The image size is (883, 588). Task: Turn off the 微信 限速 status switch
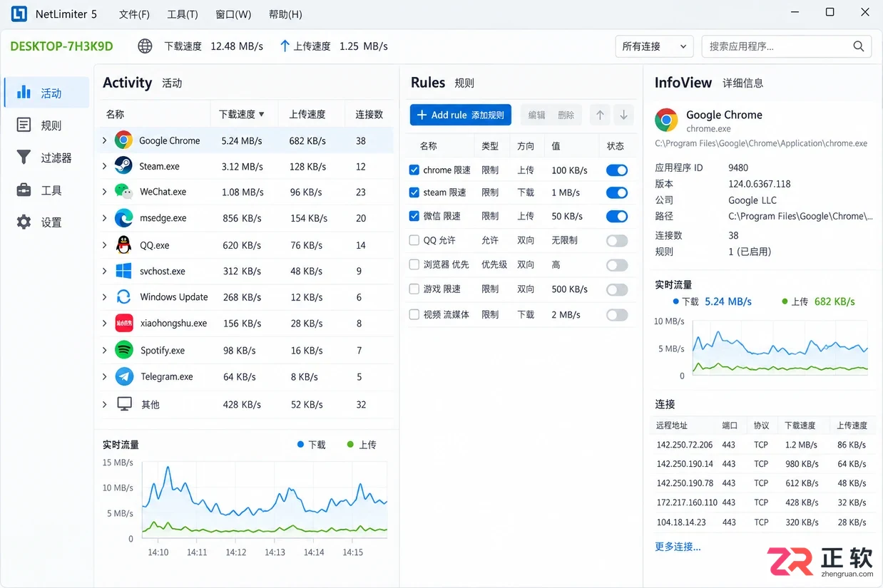tap(617, 216)
